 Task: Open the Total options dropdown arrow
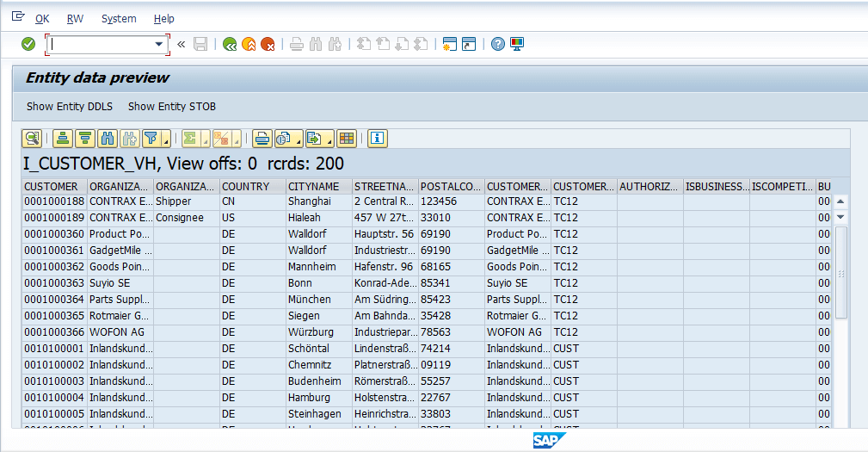point(206,139)
